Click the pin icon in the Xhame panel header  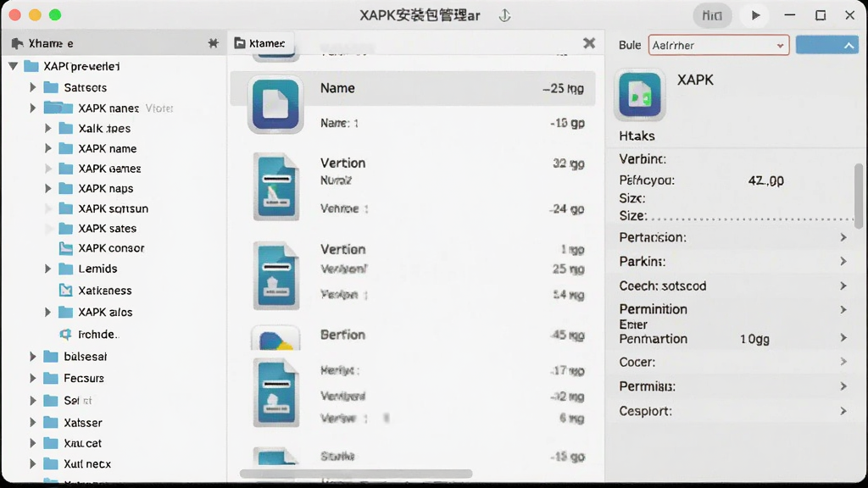point(213,43)
